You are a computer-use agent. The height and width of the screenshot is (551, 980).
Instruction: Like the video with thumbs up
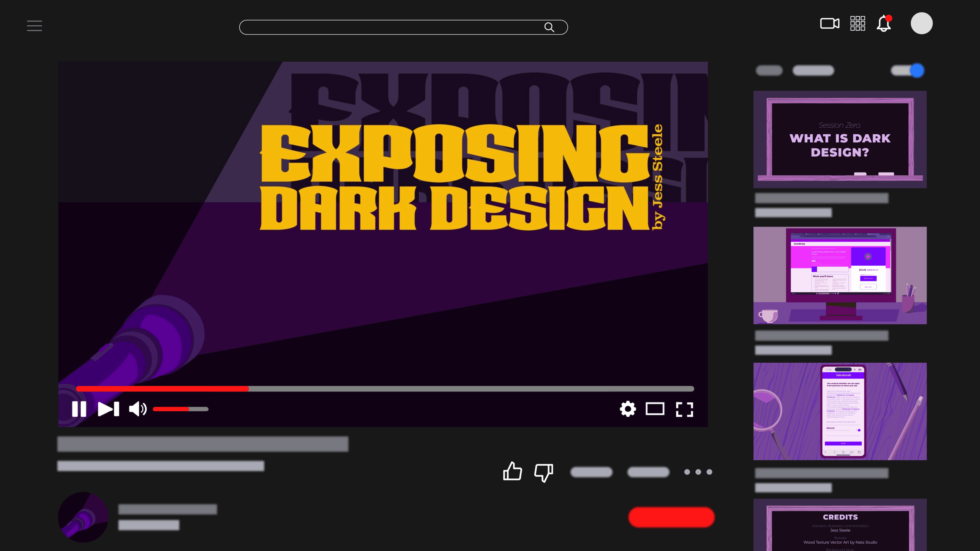pos(512,471)
